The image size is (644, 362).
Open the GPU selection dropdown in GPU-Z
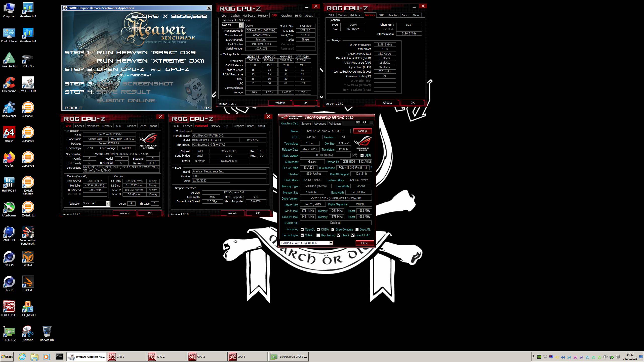tap(331, 243)
